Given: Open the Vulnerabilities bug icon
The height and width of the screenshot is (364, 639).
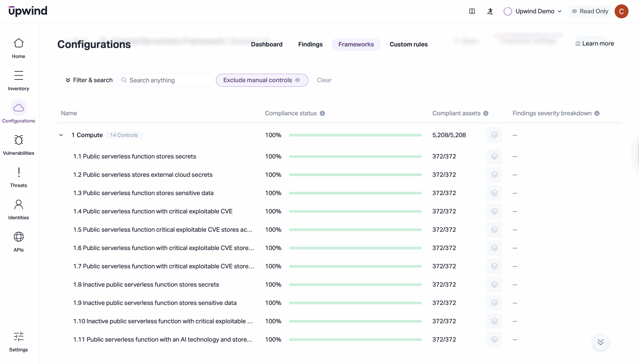Looking at the screenshot, I should click(18, 140).
